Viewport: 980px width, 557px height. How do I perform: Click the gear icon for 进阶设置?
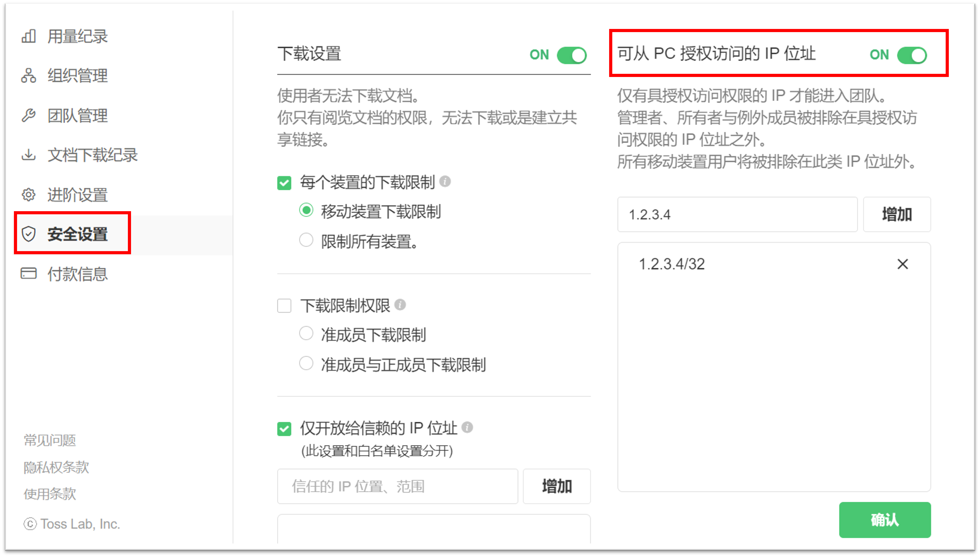(29, 195)
